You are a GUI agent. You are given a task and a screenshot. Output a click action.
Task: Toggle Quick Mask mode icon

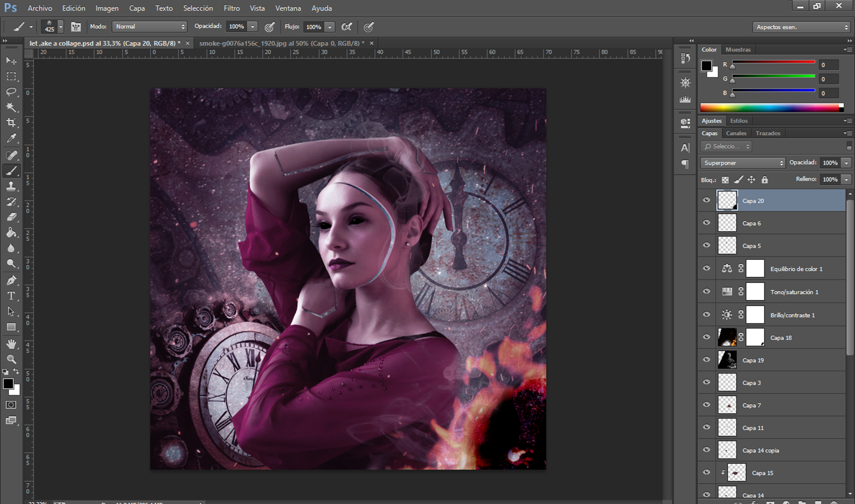click(11, 405)
